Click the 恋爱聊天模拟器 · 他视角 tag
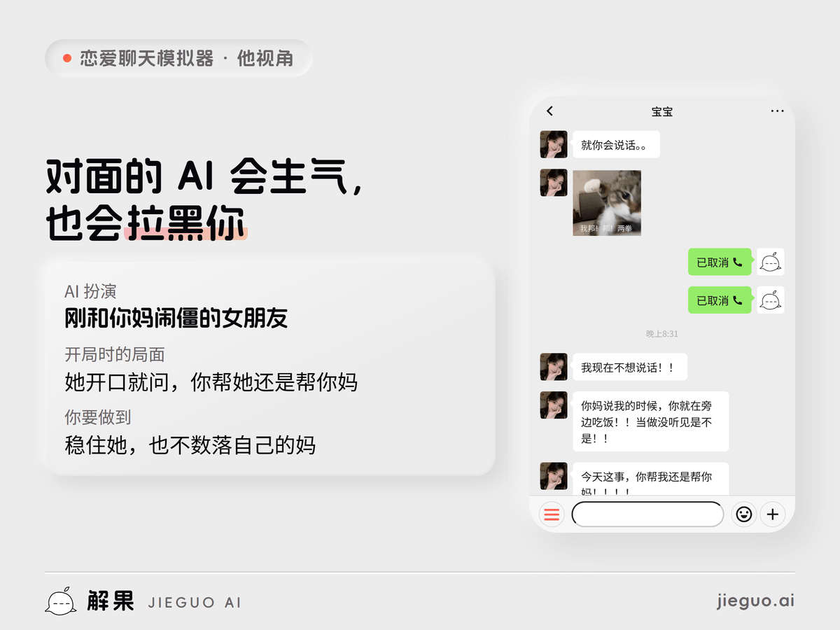Viewport: 840px width, 630px height. [x=178, y=58]
